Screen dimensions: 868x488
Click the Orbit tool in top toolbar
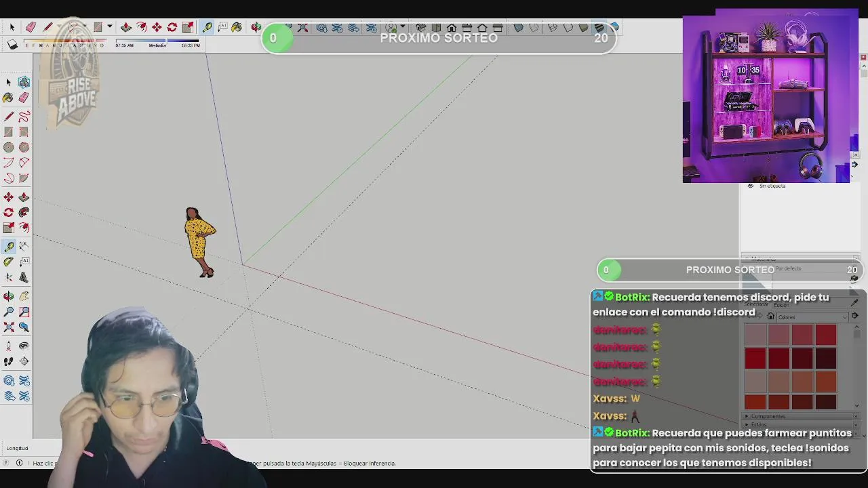256,27
